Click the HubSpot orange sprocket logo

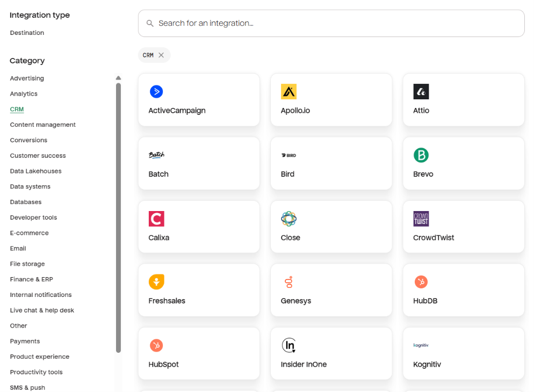(x=156, y=345)
